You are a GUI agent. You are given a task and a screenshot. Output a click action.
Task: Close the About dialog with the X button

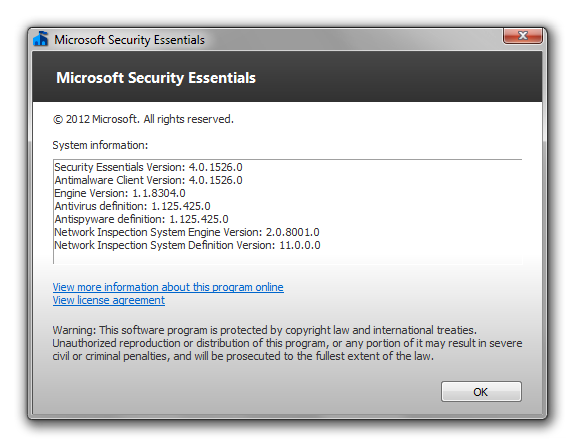pyautogui.click(x=523, y=36)
